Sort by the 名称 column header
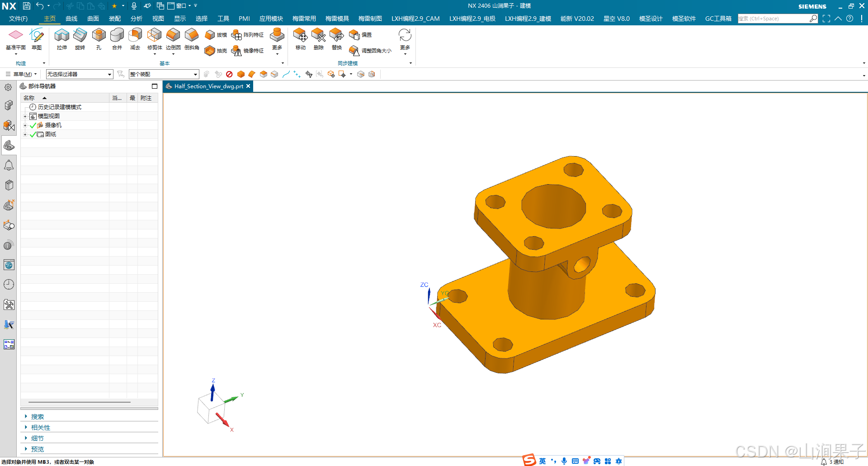The height and width of the screenshot is (466, 868). click(x=66, y=98)
